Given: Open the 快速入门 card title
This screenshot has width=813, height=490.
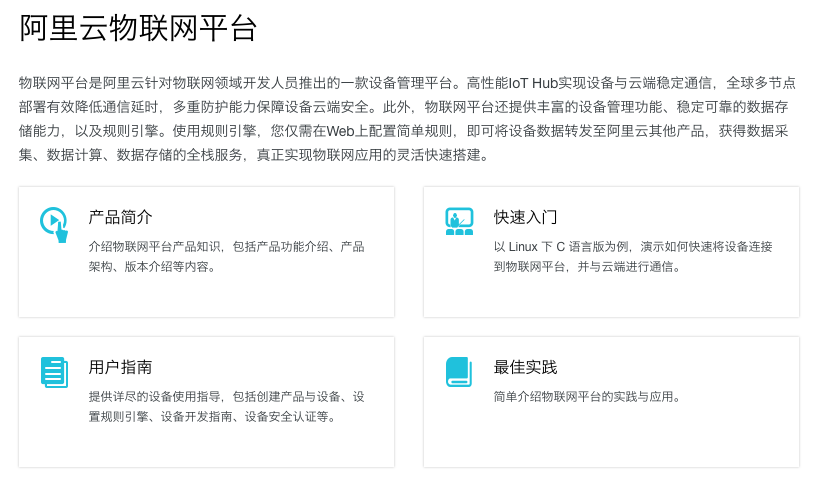Looking at the screenshot, I should click(x=525, y=217).
